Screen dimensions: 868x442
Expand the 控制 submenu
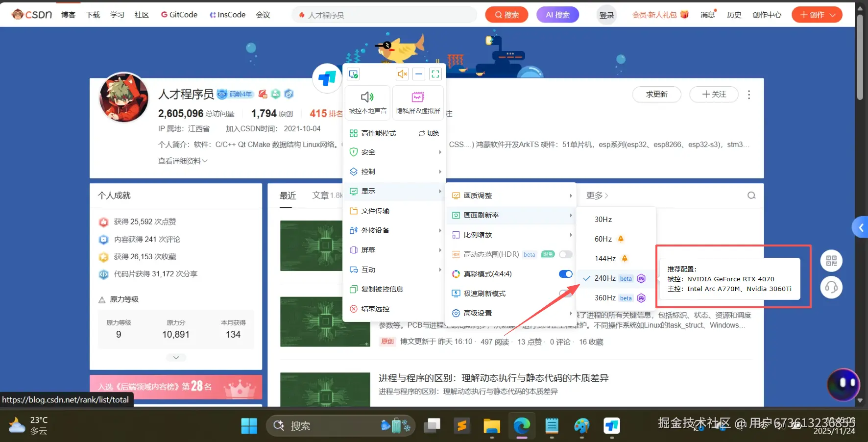coord(395,172)
